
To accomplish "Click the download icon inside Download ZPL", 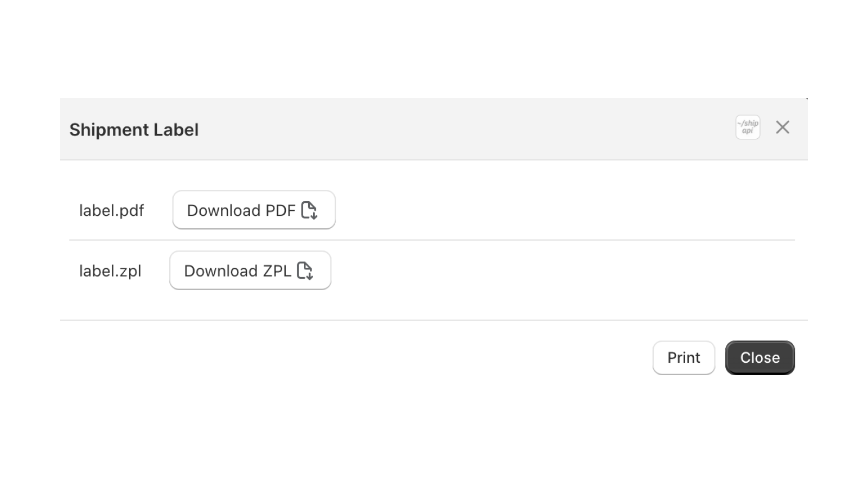I will pyautogui.click(x=305, y=271).
